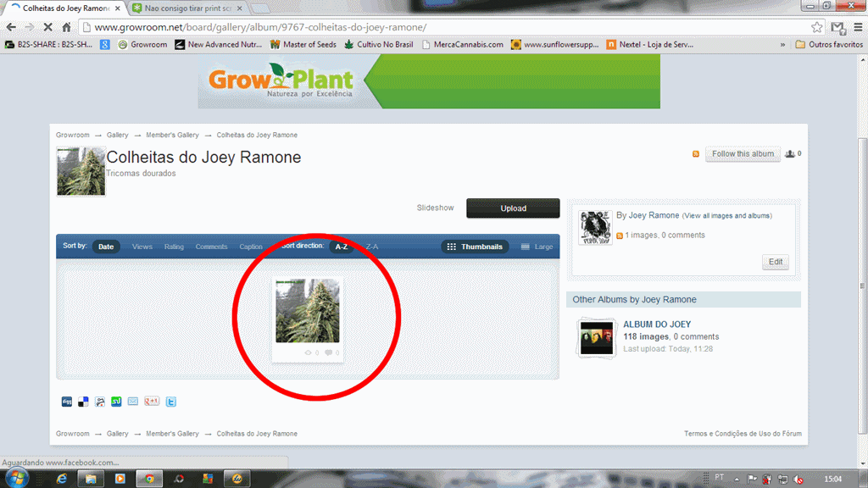This screenshot has height=488, width=868.
Task: Share the album by email icon
Action: coord(133,402)
